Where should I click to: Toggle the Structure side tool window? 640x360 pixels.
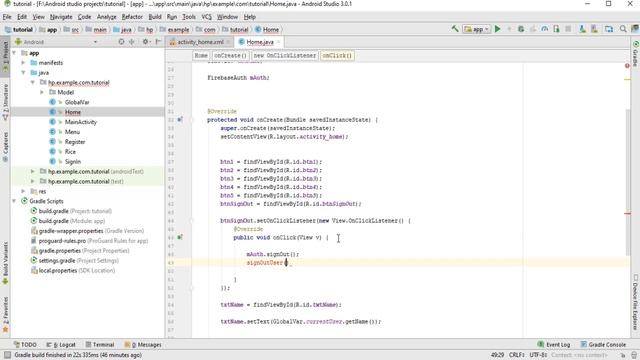pyautogui.click(x=5, y=102)
